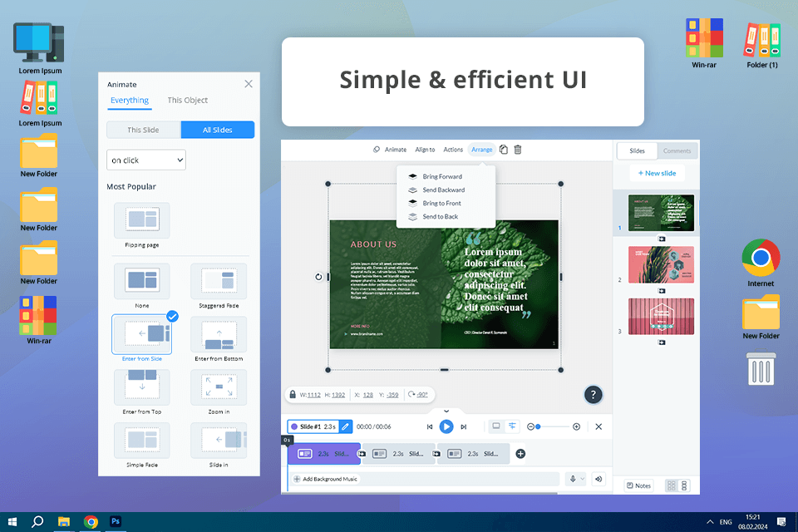Open the help question mark button

pos(593,395)
